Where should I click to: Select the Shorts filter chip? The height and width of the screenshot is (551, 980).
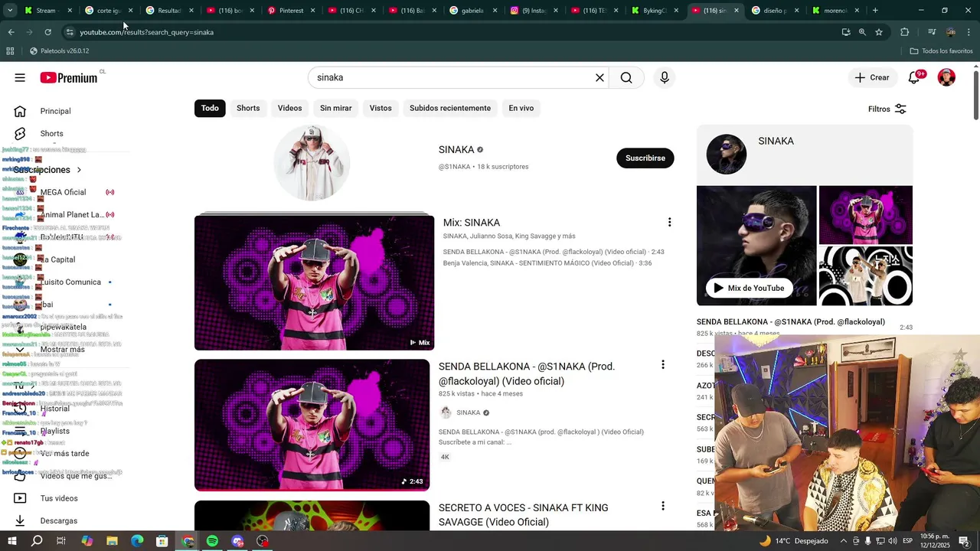248,108
